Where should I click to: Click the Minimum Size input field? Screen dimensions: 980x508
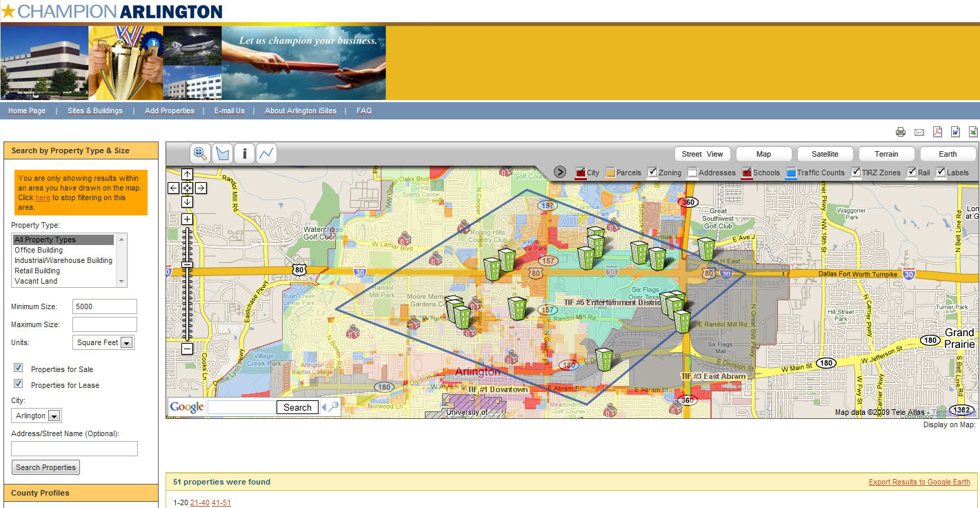(x=105, y=306)
